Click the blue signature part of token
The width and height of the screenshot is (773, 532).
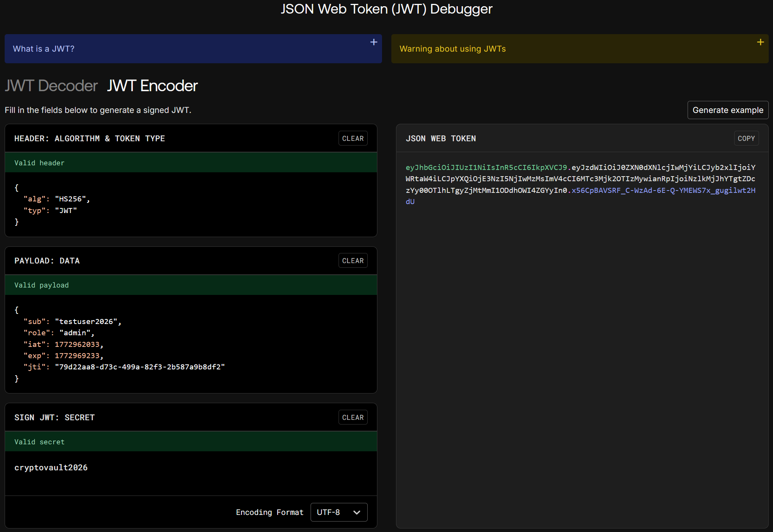(x=663, y=191)
